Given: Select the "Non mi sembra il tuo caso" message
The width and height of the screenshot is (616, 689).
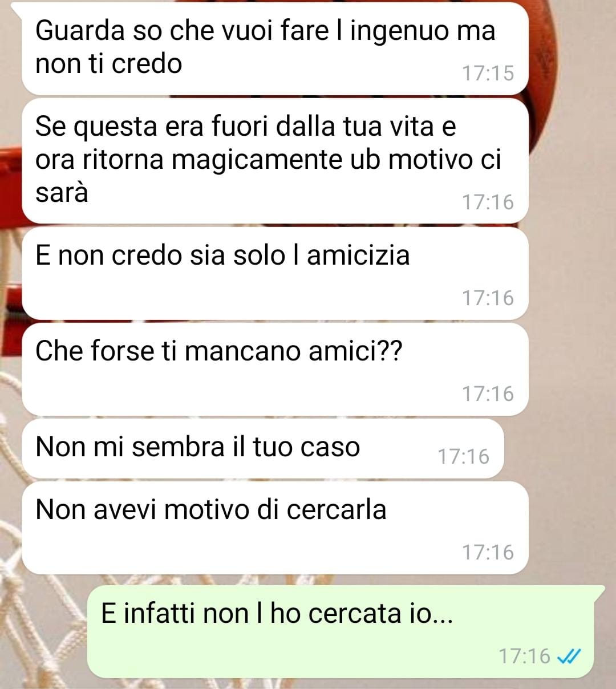Looking at the screenshot, I should [263, 448].
